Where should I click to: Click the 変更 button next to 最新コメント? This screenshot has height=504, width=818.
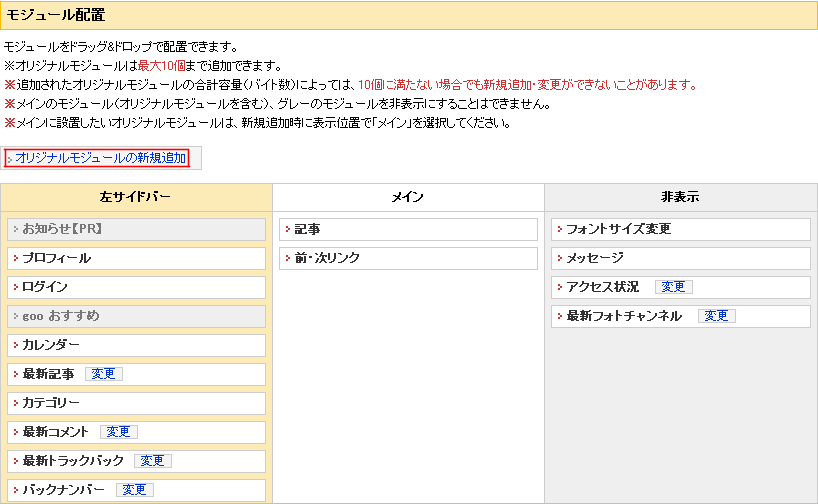click(x=118, y=432)
